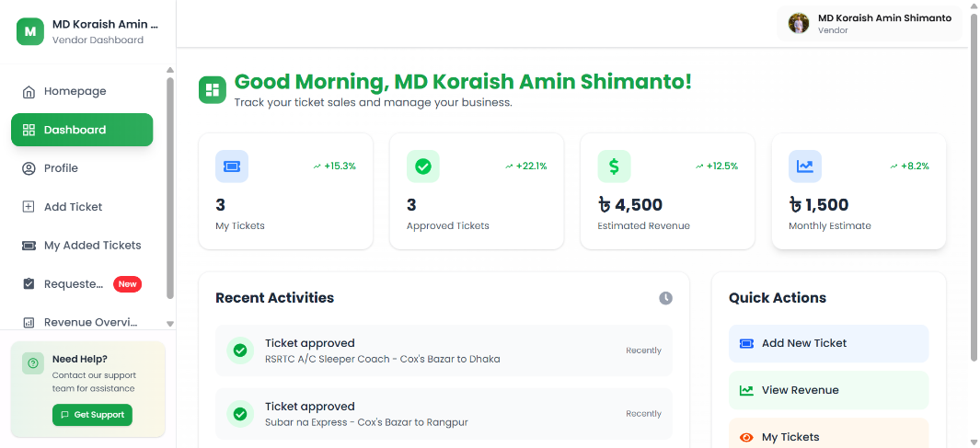Click the clock icon in Recent Activities

(x=665, y=298)
